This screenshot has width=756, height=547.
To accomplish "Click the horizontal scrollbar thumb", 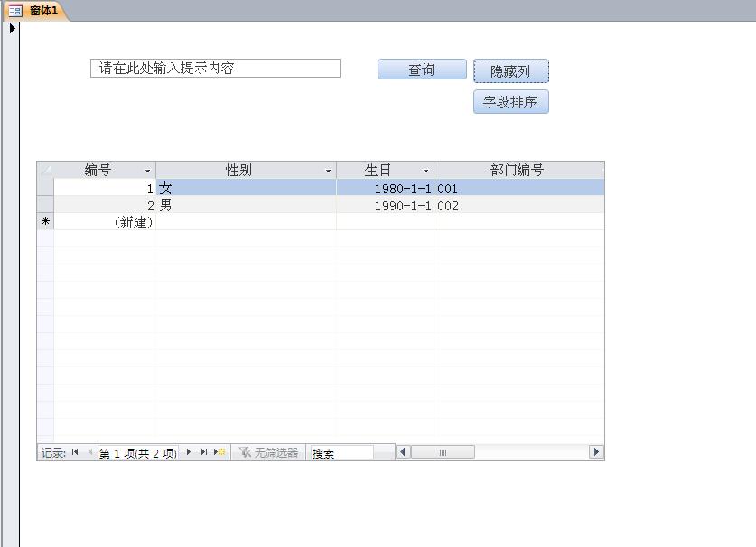I will (x=443, y=452).
